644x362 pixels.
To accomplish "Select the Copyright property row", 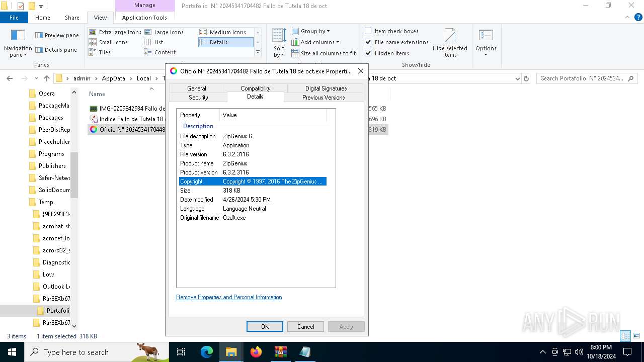I will coord(253,182).
